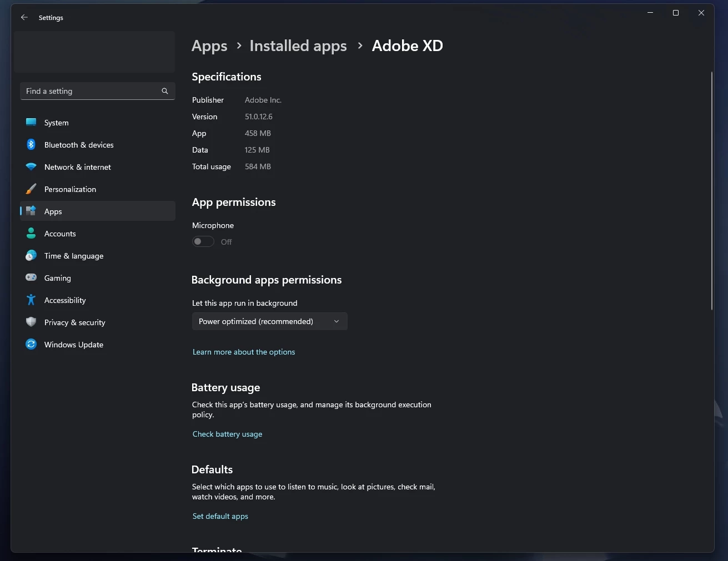The image size is (728, 561).
Task: Open the Let this app run in background dropdown
Action: 270,321
